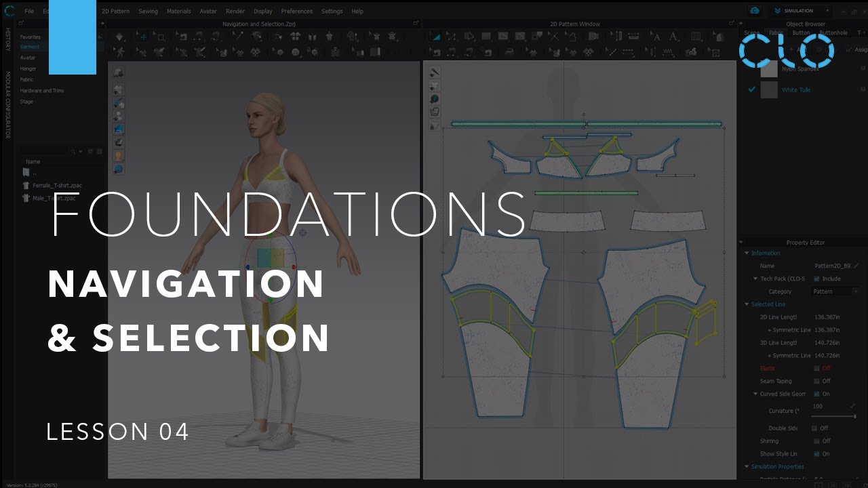
Task: Open the Fabric library folder
Action: [x=26, y=79]
